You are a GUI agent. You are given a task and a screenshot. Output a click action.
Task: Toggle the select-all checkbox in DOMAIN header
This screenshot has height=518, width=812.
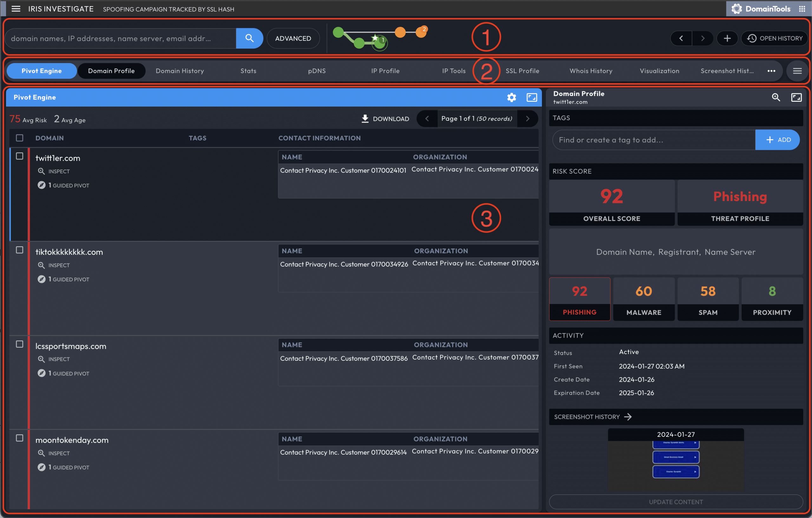[x=20, y=138]
